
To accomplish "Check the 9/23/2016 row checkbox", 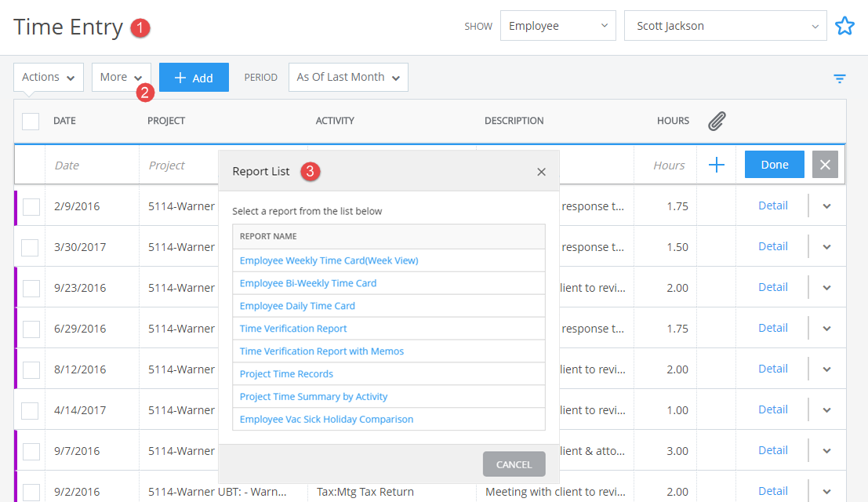I will point(31,288).
